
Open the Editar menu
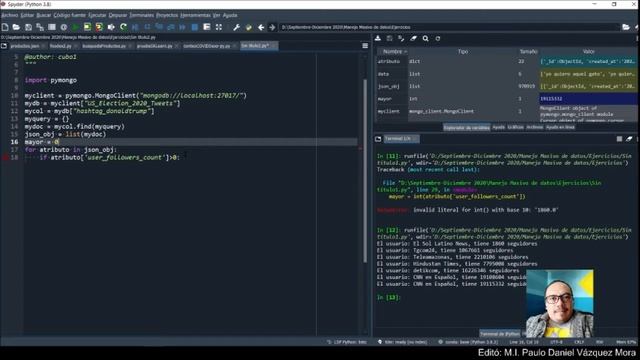click(x=27, y=15)
